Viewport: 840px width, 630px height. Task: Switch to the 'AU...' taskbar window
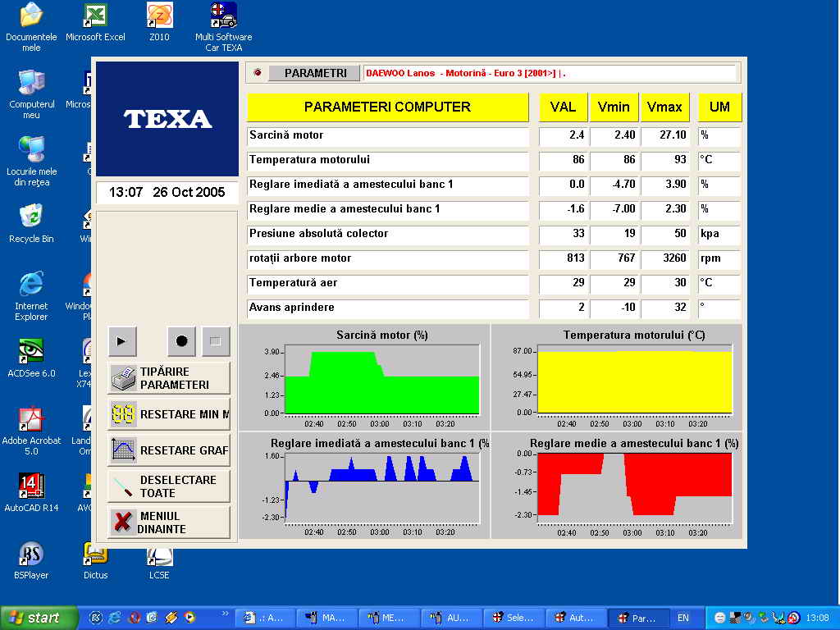[452, 618]
